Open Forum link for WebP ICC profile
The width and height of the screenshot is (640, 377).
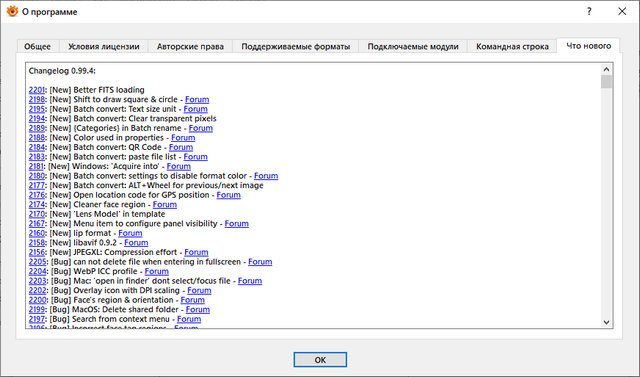157,271
